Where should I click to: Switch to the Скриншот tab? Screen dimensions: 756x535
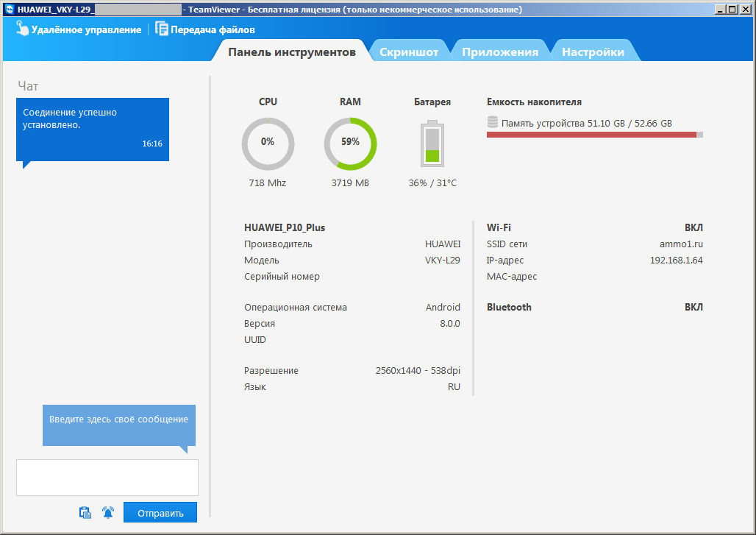point(409,52)
